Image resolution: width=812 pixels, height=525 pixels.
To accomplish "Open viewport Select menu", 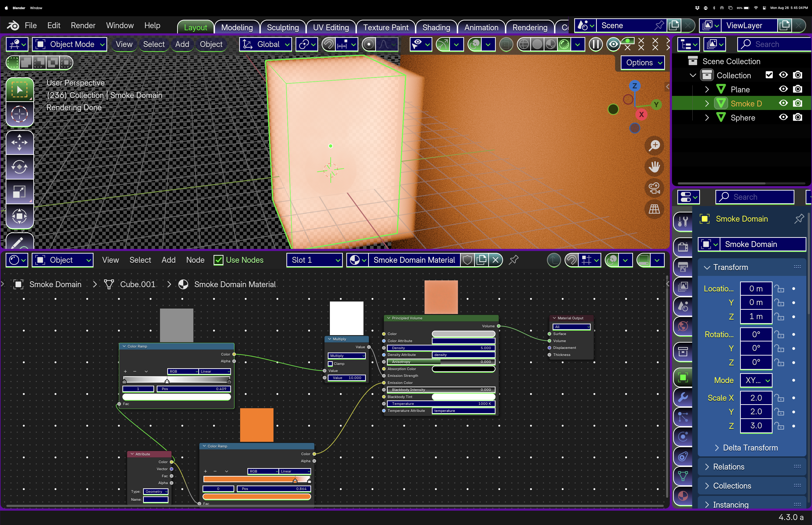I will click(154, 44).
